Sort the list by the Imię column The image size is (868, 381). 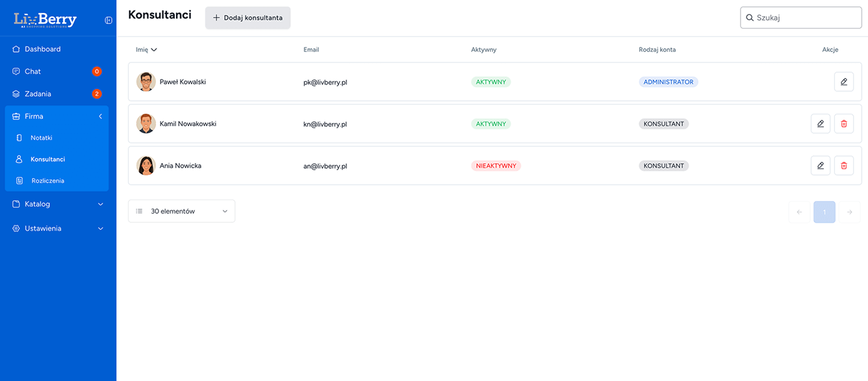(146, 49)
